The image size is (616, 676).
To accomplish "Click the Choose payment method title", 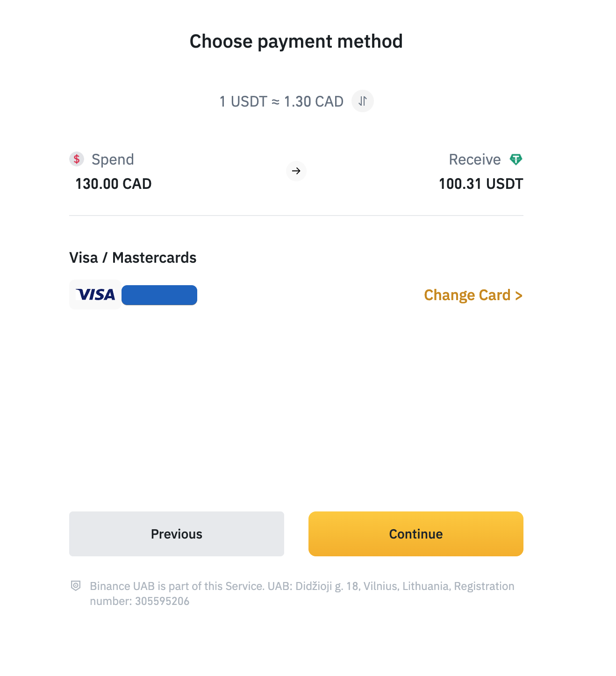I will point(296,41).
